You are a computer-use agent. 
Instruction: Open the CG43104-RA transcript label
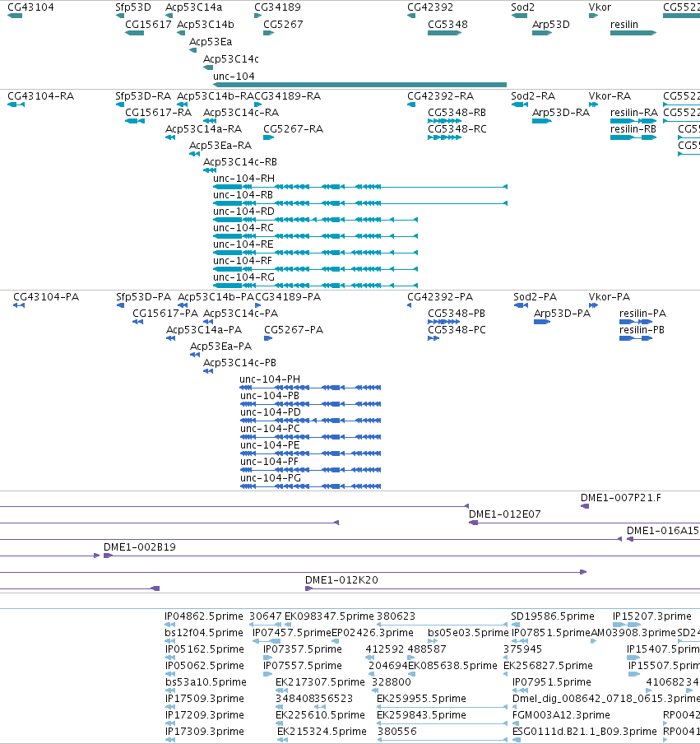coord(41,95)
